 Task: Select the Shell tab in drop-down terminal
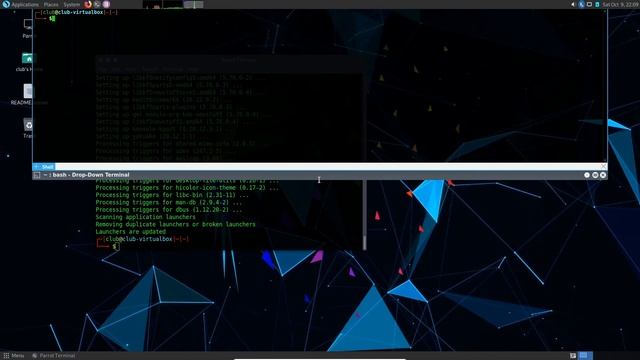(44, 167)
